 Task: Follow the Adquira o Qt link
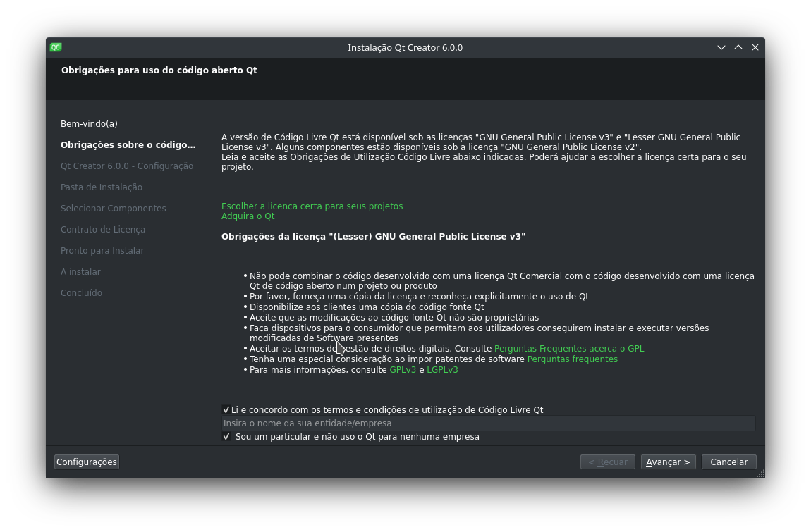point(248,216)
